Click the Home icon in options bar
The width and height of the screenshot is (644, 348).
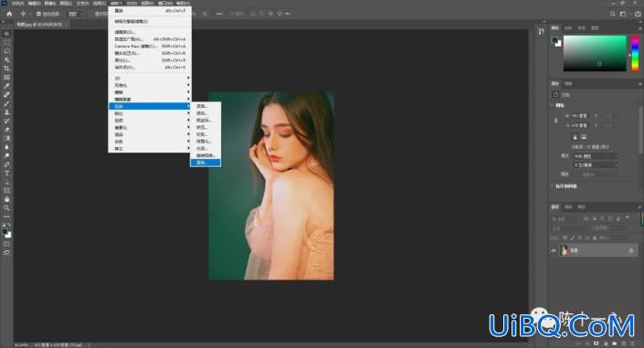point(9,14)
